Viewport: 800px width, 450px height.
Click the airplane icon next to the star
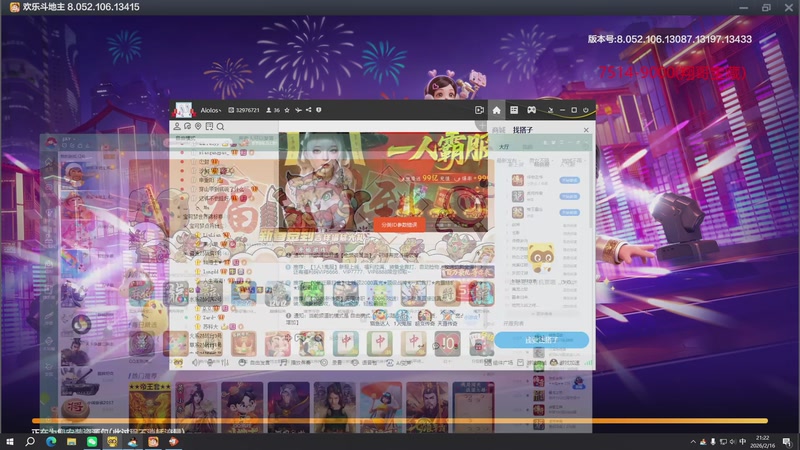(x=298, y=110)
